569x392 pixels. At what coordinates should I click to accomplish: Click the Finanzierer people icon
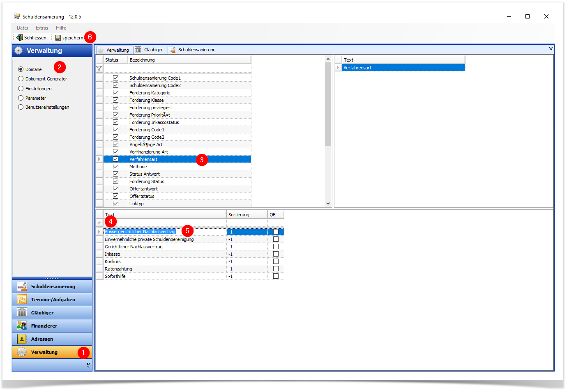(x=22, y=326)
